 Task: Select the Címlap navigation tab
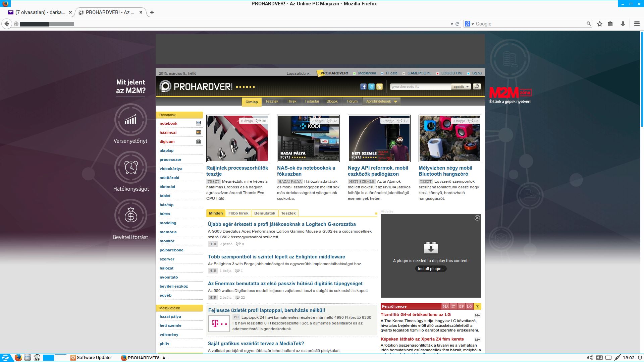pos(252,102)
